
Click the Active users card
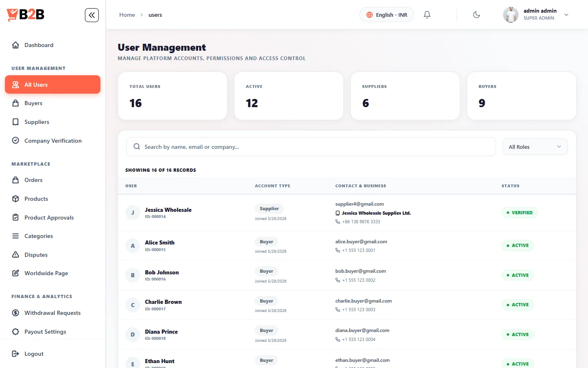[x=289, y=96]
